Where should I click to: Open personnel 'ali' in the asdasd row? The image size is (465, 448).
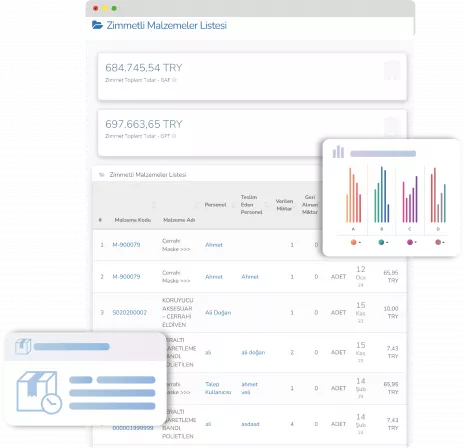(208, 424)
